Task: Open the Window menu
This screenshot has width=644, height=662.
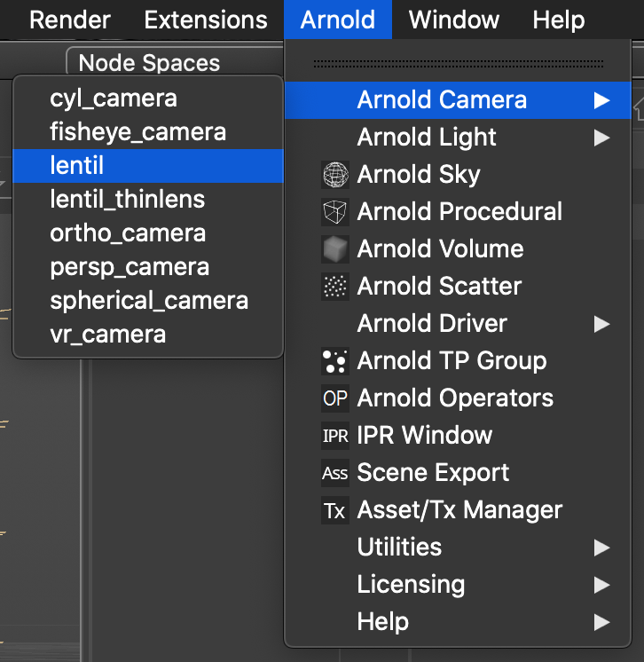Action: [453, 20]
